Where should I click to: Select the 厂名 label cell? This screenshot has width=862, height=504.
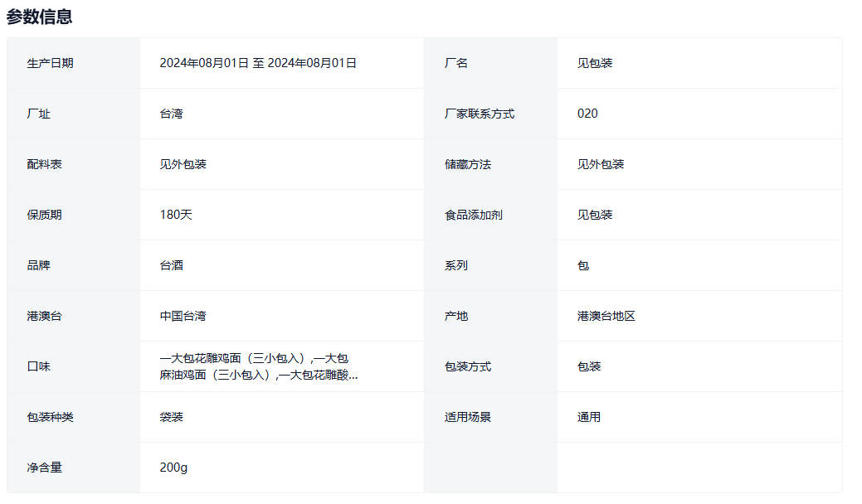coord(456,63)
